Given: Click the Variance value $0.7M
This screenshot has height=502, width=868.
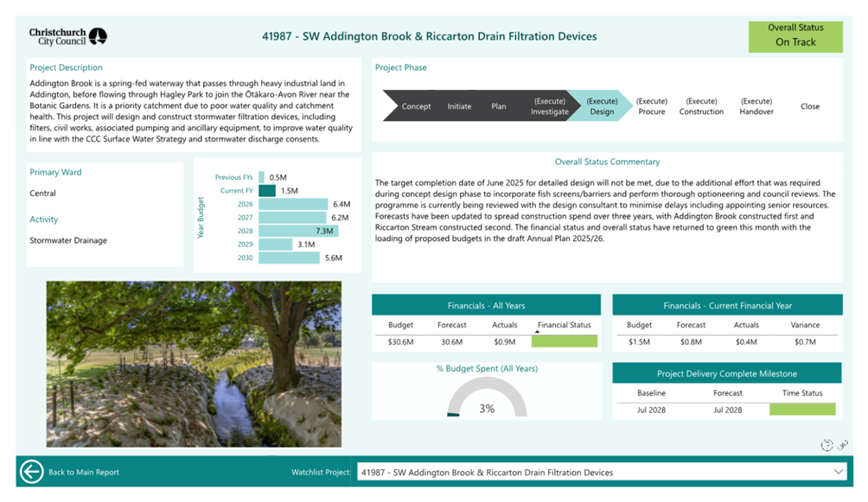Looking at the screenshot, I should (x=805, y=342).
